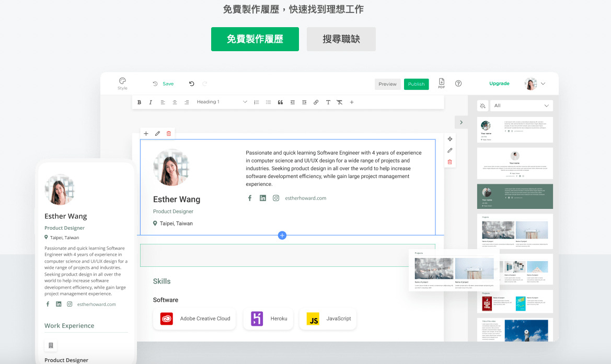
Task: Click the Instagram icon in the mobile preview
Action: click(70, 304)
